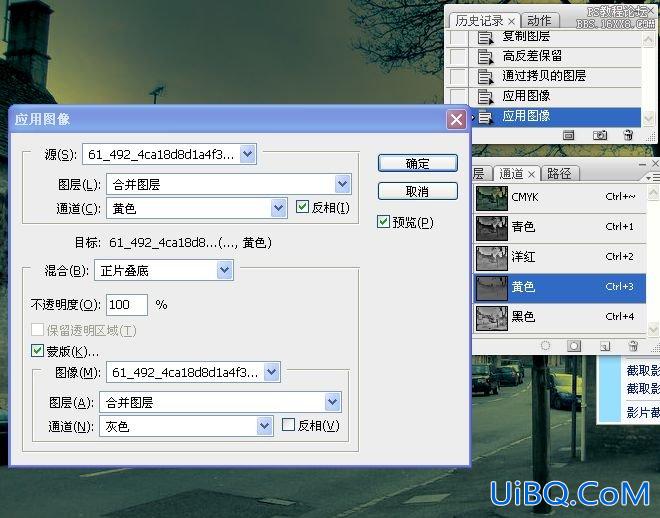Select the 青色 cyan channel
The height and width of the screenshot is (518, 660).
point(559,227)
